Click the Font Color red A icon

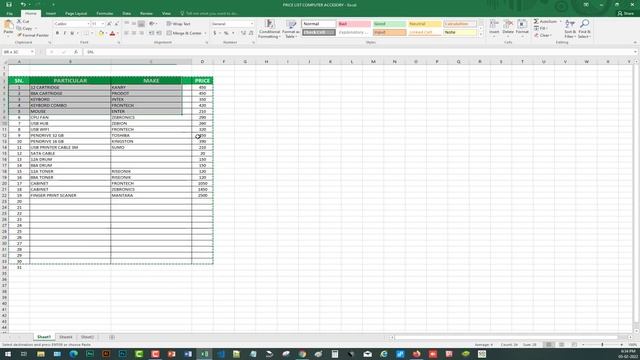point(113,33)
